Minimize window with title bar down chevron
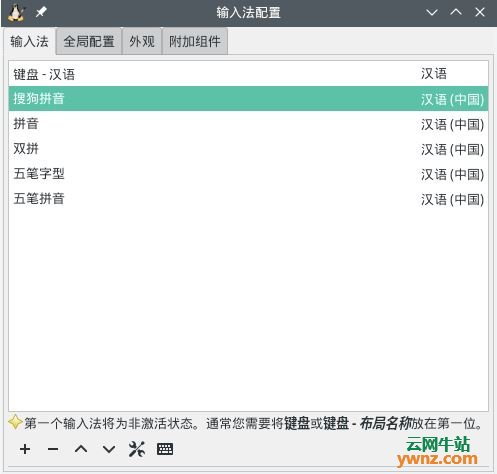The width and height of the screenshot is (497, 474). tap(432, 13)
